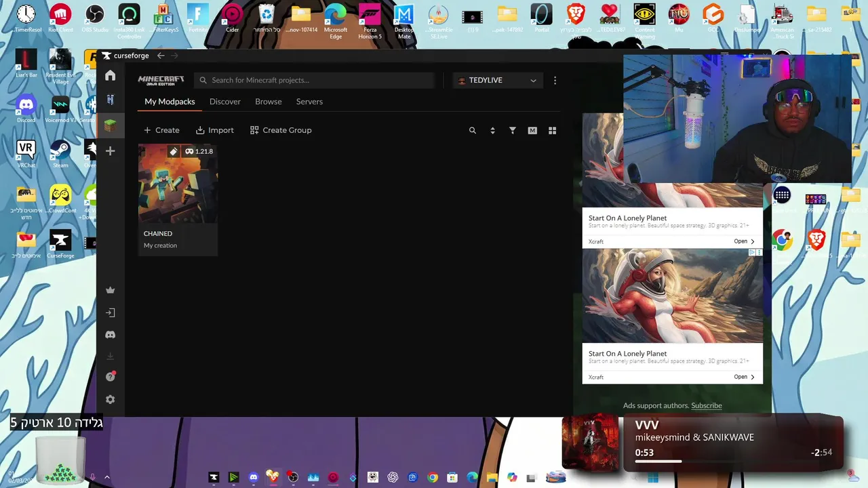Seek in the VVV song progress bar

pos(733,461)
